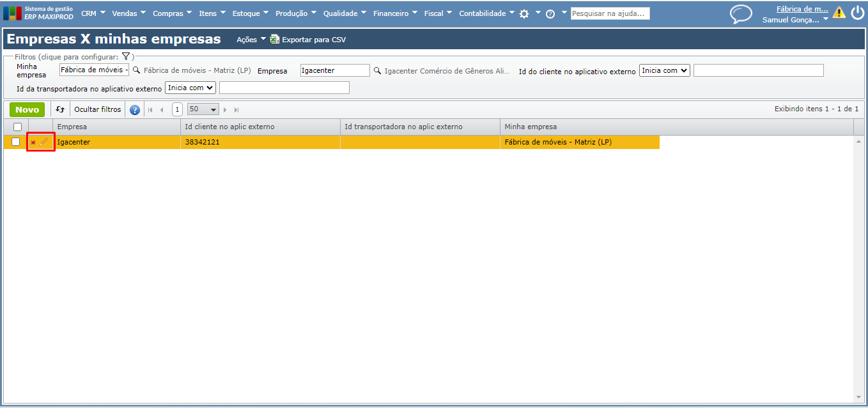This screenshot has width=868, height=408.
Task: Open the Fábrica de m... company link
Action: [802, 9]
